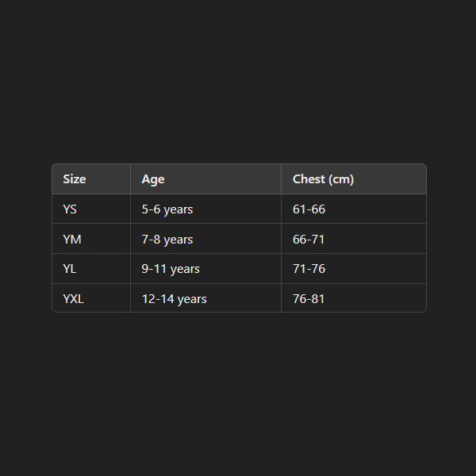Image resolution: width=476 pixels, height=476 pixels.
Task: Click the table header row
Action: tap(238, 179)
